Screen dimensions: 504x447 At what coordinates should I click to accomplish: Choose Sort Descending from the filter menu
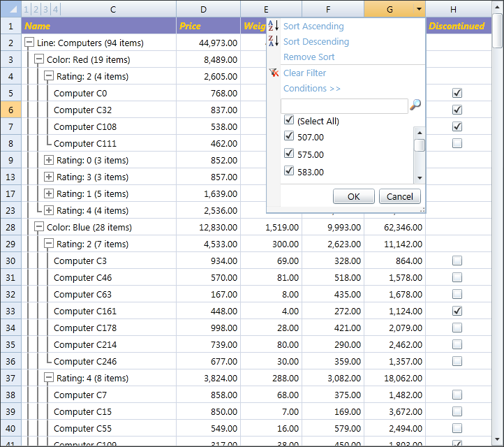tap(316, 41)
